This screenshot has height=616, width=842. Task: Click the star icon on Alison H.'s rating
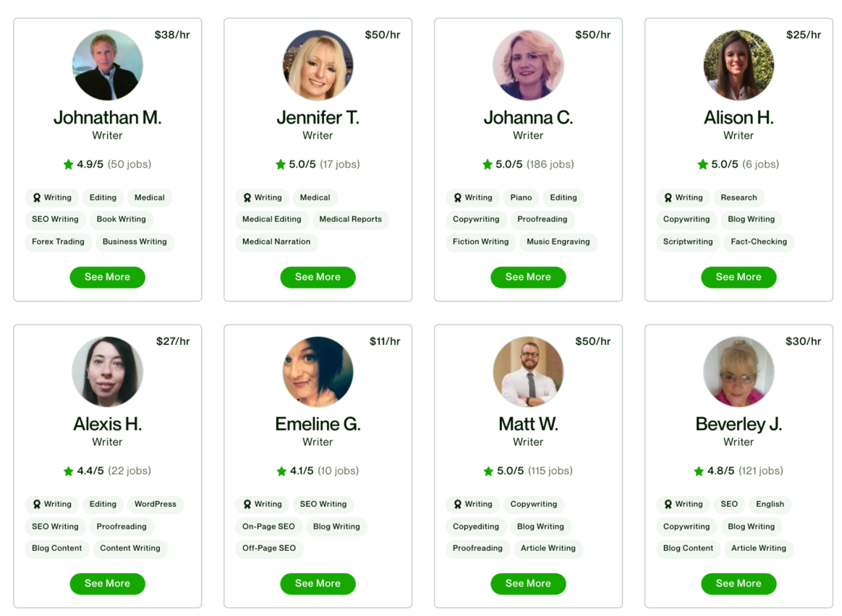[702, 164]
